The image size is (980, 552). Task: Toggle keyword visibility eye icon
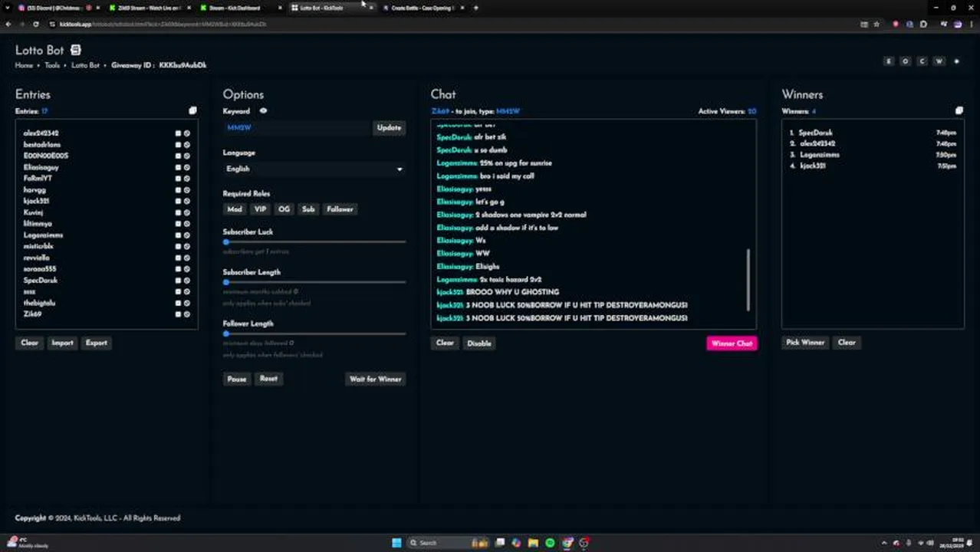click(263, 111)
